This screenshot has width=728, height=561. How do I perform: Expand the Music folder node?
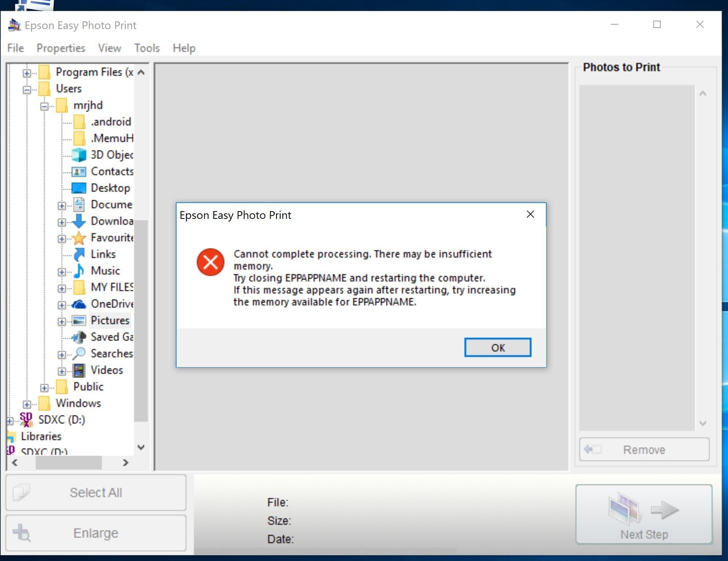[62, 272]
